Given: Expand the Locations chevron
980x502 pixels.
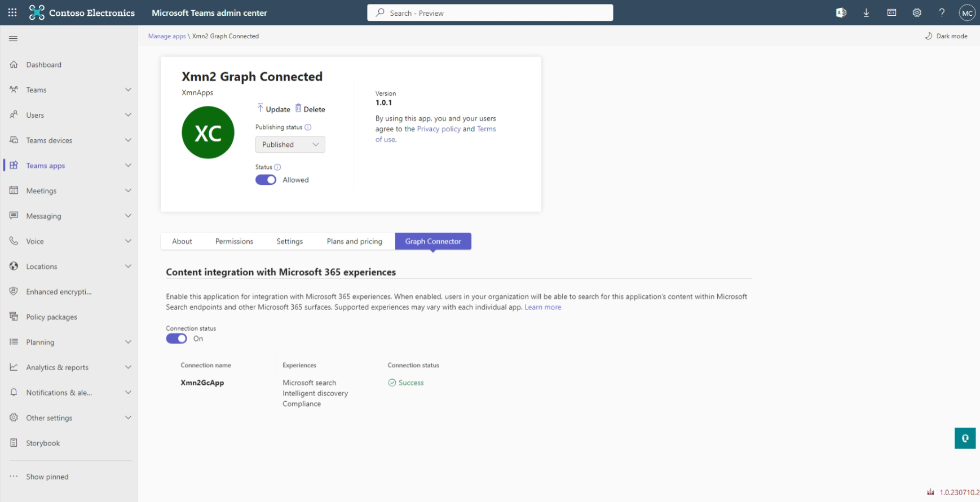Looking at the screenshot, I should coord(128,266).
